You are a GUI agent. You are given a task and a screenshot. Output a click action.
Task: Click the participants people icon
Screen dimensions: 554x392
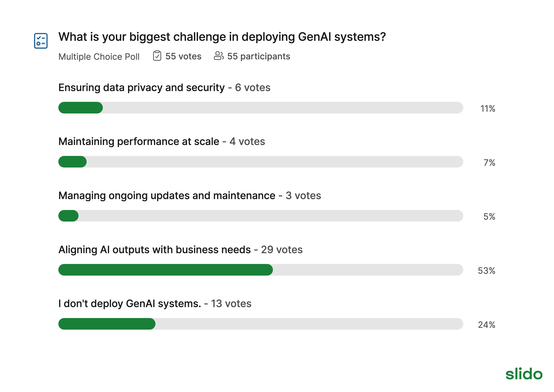(x=219, y=56)
